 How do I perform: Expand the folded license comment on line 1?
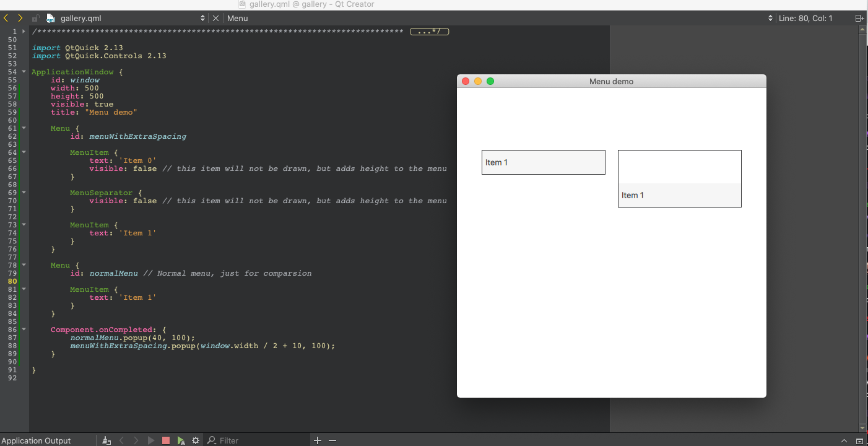click(24, 31)
